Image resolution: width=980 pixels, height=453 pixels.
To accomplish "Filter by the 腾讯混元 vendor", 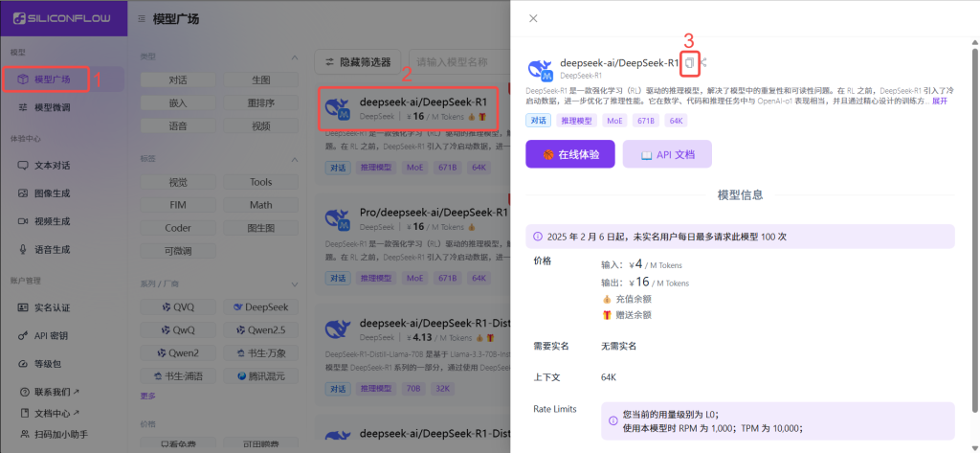I will [260, 376].
